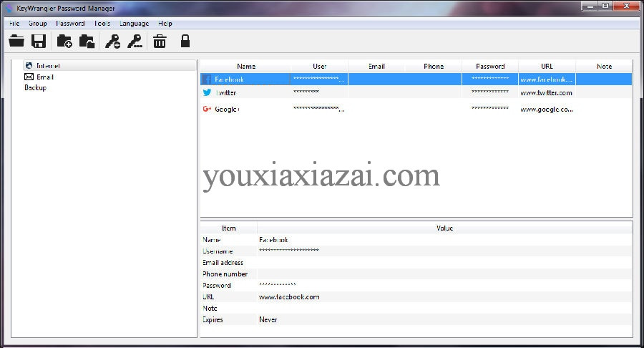Click masked user in Google+ row
The height and width of the screenshot is (348, 644).
click(x=318, y=108)
